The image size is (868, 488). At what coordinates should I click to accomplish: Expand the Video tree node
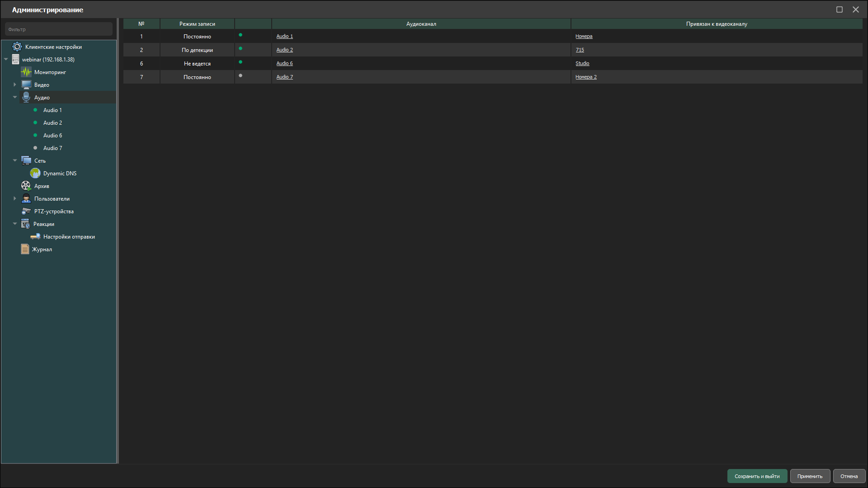point(14,85)
